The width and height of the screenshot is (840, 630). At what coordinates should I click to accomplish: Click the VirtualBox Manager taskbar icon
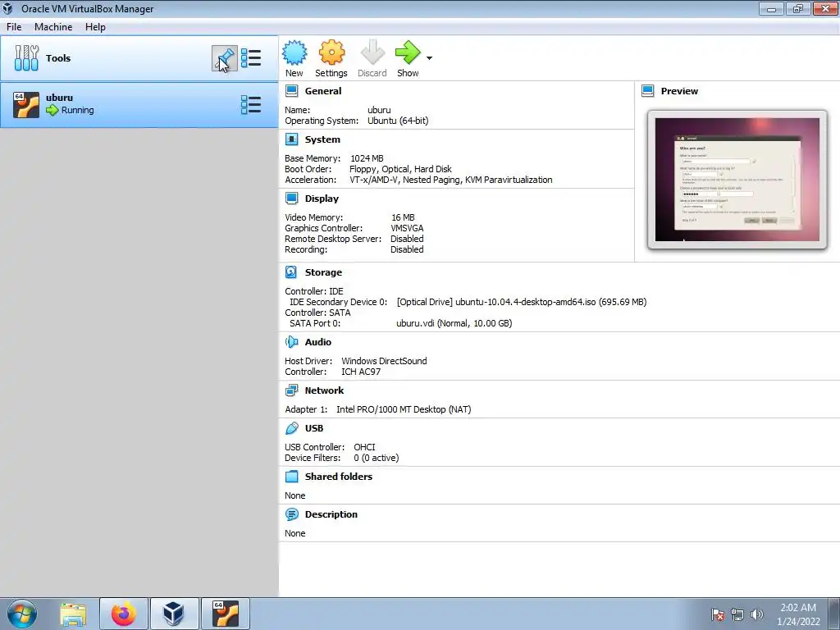[x=174, y=614]
